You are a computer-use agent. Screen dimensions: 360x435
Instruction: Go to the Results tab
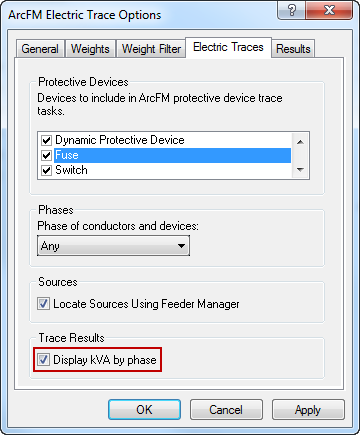point(293,49)
